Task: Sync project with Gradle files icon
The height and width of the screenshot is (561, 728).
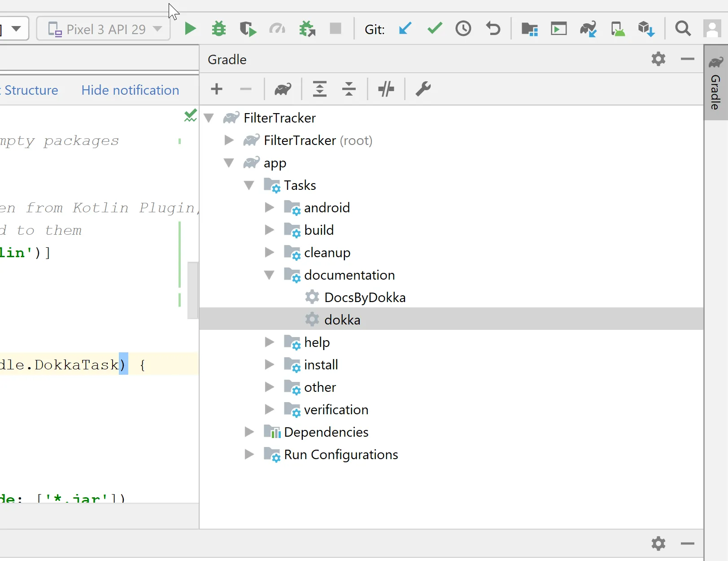Action: tap(588, 29)
